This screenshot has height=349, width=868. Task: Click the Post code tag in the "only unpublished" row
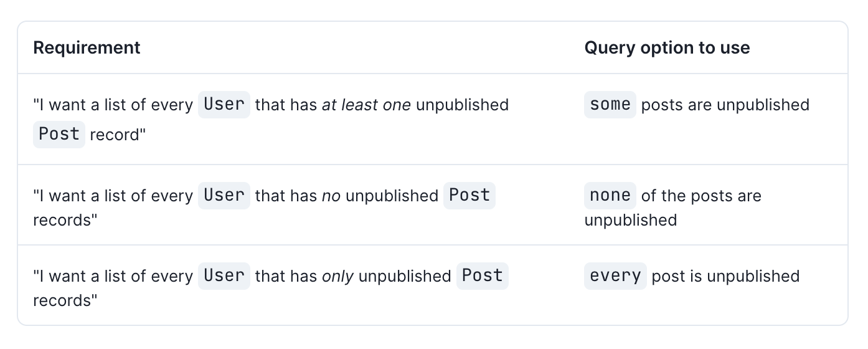[482, 275]
